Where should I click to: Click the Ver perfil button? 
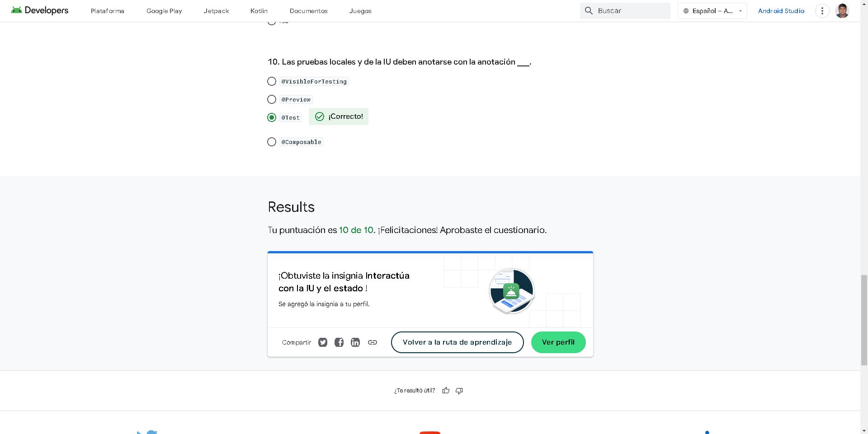(558, 342)
